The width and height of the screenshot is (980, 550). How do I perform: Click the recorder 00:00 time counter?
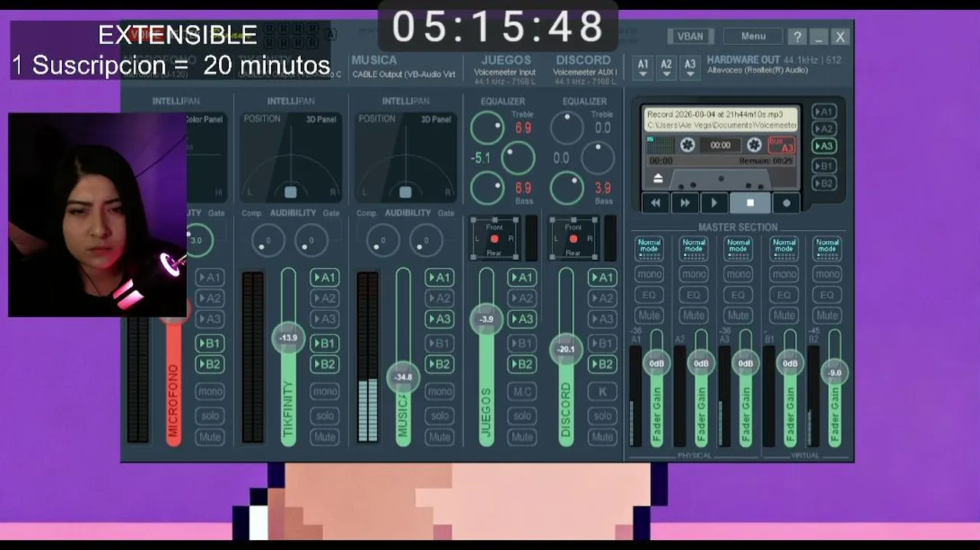(x=720, y=145)
